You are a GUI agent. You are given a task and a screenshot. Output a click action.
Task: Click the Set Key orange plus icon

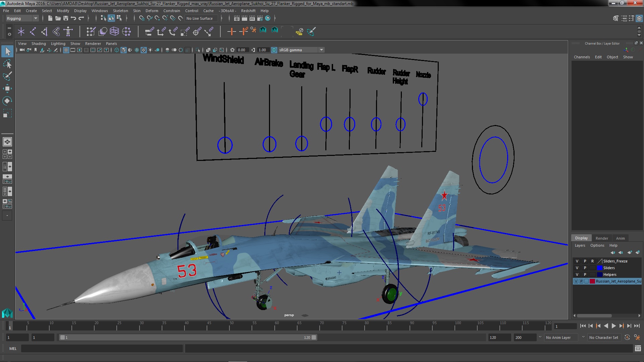231,32
